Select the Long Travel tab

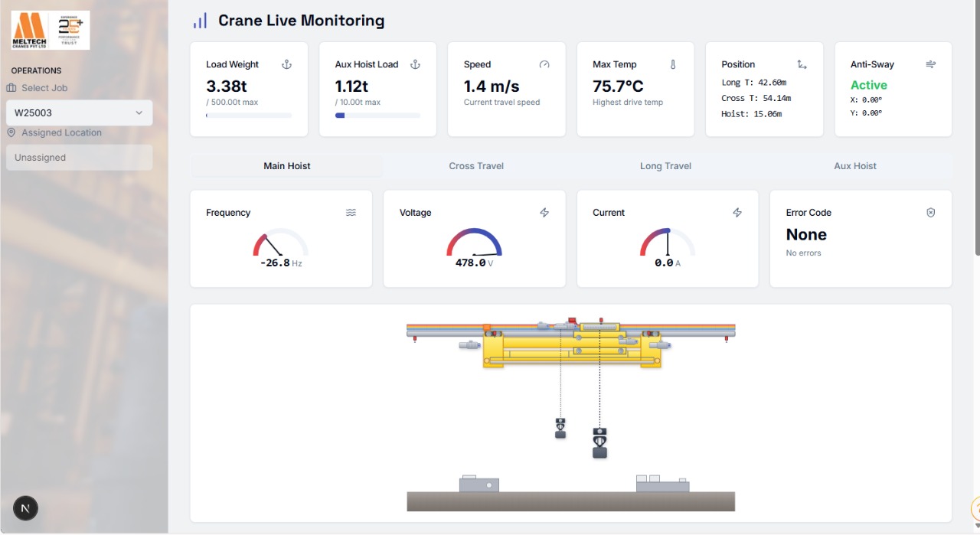[x=665, y=165]
